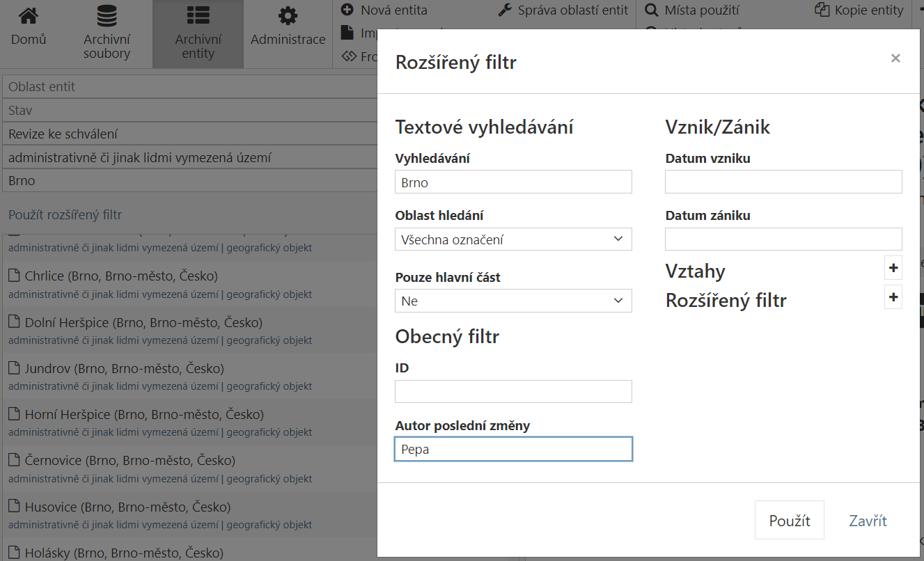
Task: Open the Pouze hlavní část dropdown
Action: pos(513,301)
